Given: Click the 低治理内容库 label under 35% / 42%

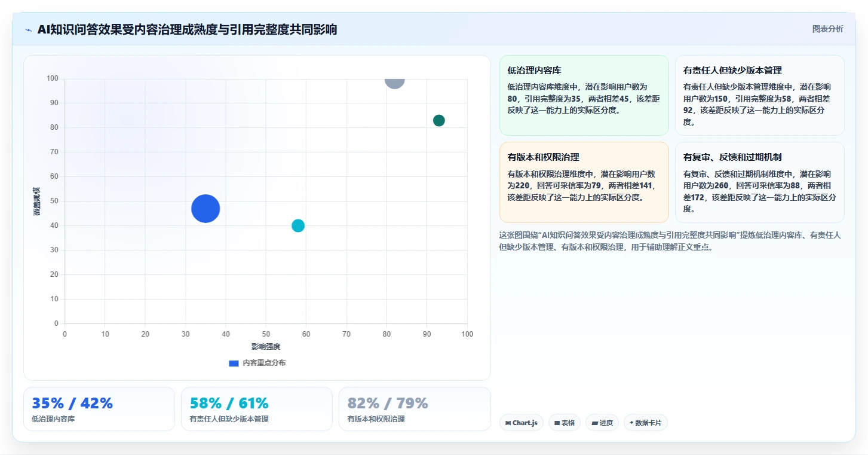Looking at the screenshot, I should click(53, 419).
